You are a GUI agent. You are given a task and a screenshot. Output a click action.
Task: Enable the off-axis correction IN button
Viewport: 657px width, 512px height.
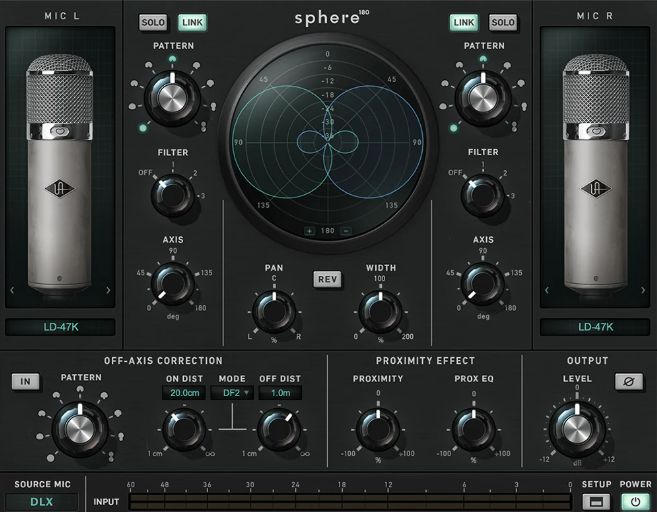click(26, 381)
